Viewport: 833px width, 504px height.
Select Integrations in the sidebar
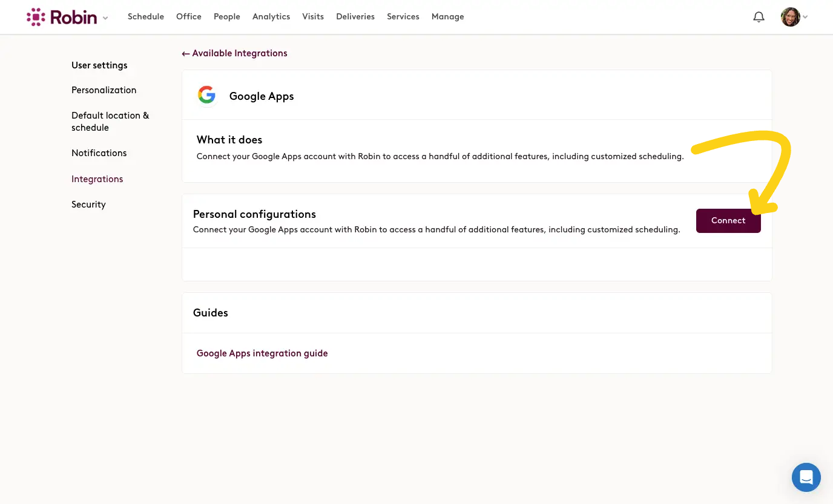point(97,179)
